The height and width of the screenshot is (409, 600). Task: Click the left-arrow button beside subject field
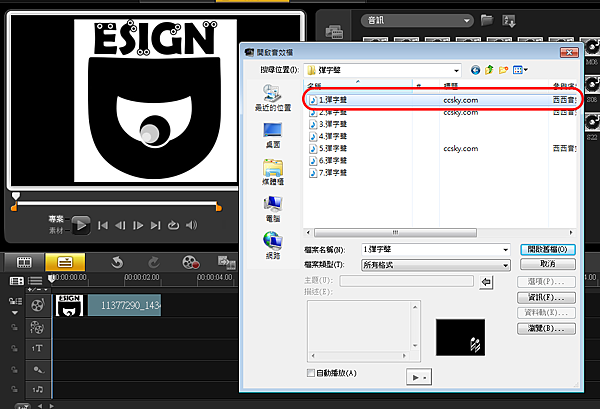coord(486,282)
